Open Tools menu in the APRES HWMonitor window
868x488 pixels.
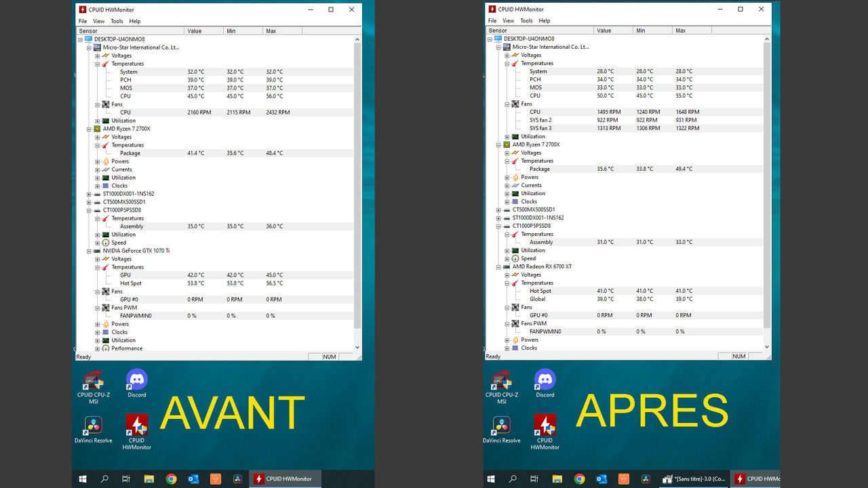pyautogui.click(x=527, y=21)
